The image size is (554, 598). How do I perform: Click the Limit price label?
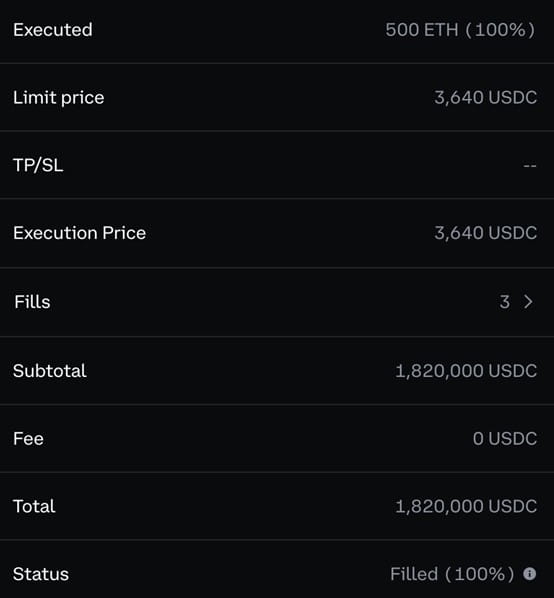click(59, 98)
